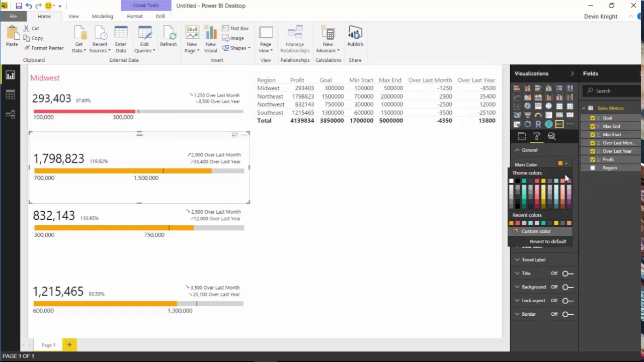Click the Cut button
Viewport: 644px width, 362px height.
31,28
